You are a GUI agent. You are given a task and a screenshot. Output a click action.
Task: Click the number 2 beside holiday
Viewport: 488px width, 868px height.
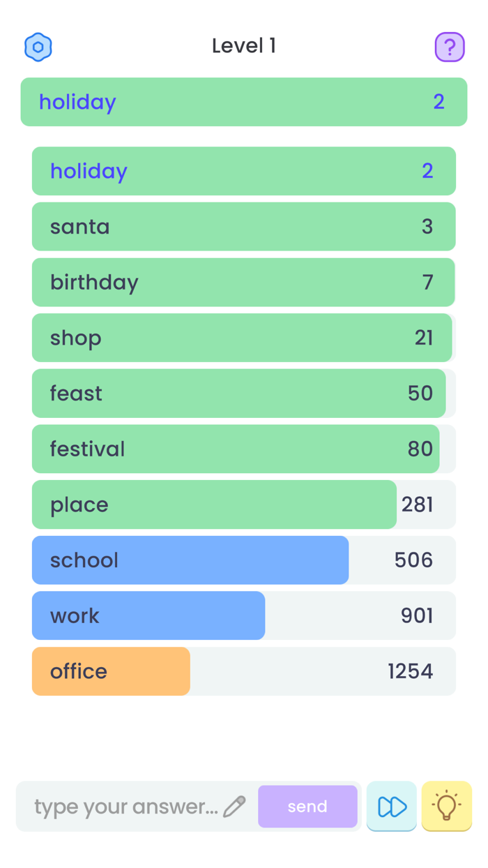click(439, 102)
